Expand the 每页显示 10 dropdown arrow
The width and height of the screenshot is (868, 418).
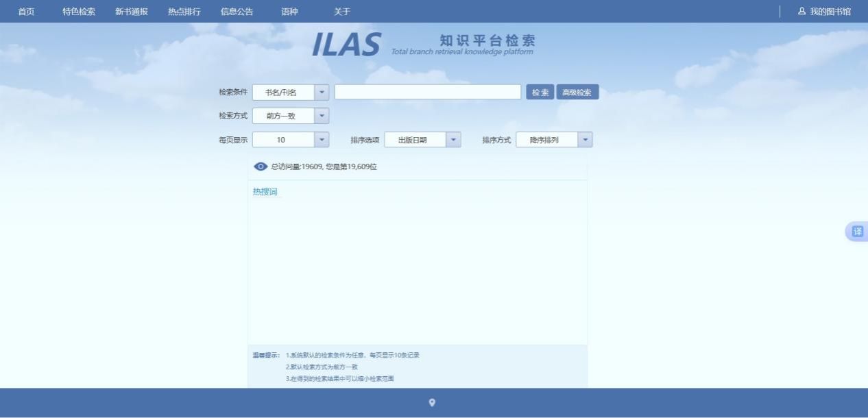click(x=322, y=140)
